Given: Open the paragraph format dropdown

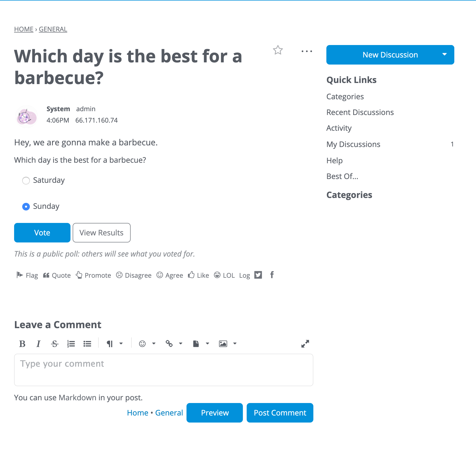Looking at the screenshot, I should click(121, 344).
